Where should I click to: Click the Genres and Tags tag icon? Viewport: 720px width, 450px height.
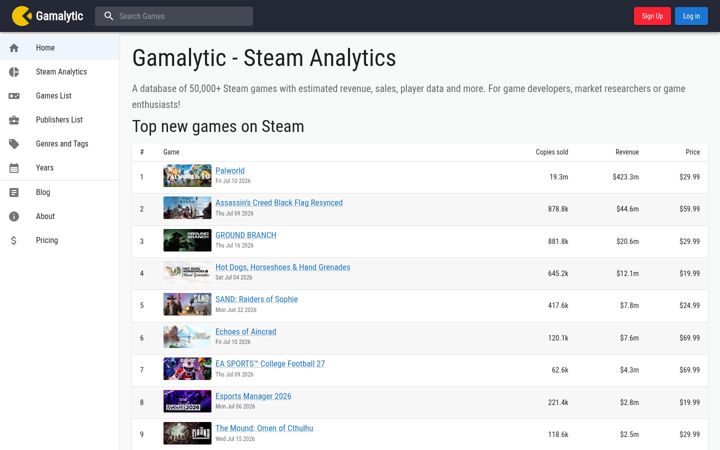click(14, 144)
